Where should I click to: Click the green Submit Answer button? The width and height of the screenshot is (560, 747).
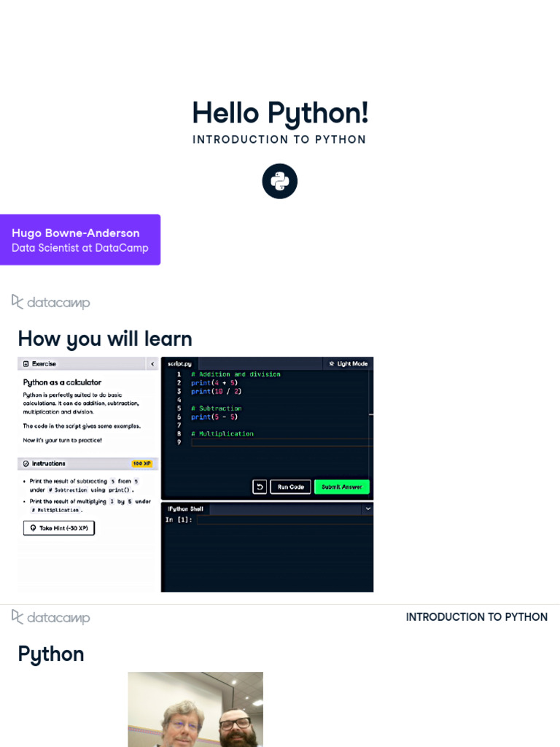tap(341, 487)
